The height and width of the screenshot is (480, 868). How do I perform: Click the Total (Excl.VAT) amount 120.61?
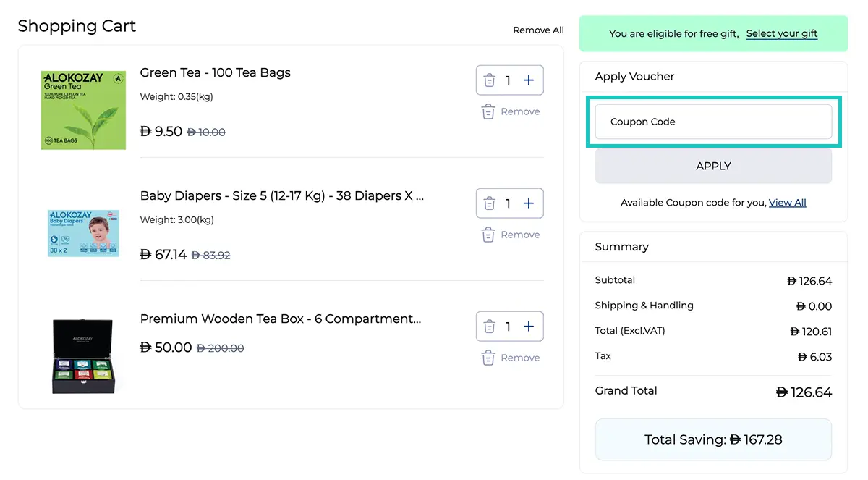811,332
